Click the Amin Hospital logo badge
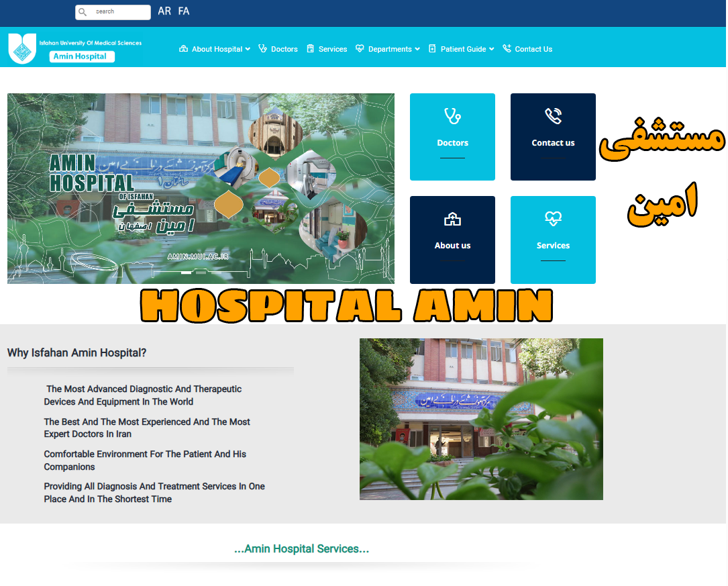This screenshot has width=728, height=586. pos(82,56)
